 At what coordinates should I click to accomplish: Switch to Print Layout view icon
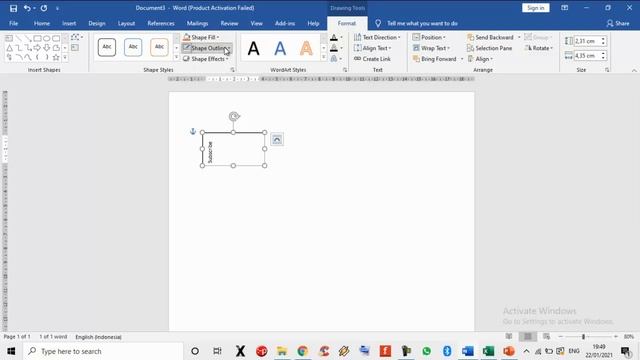[x=527, y=336]
